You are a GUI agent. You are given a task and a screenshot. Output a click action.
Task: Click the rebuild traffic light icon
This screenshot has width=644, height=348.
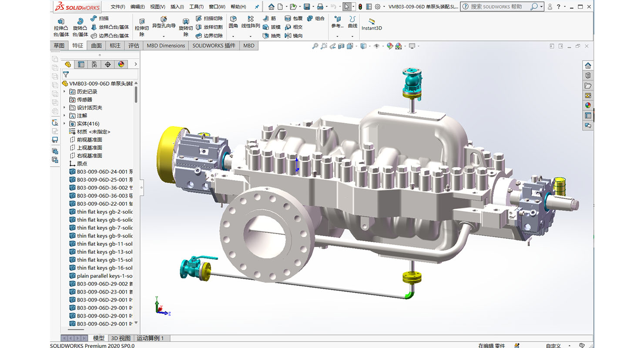[x=360, y=7]
